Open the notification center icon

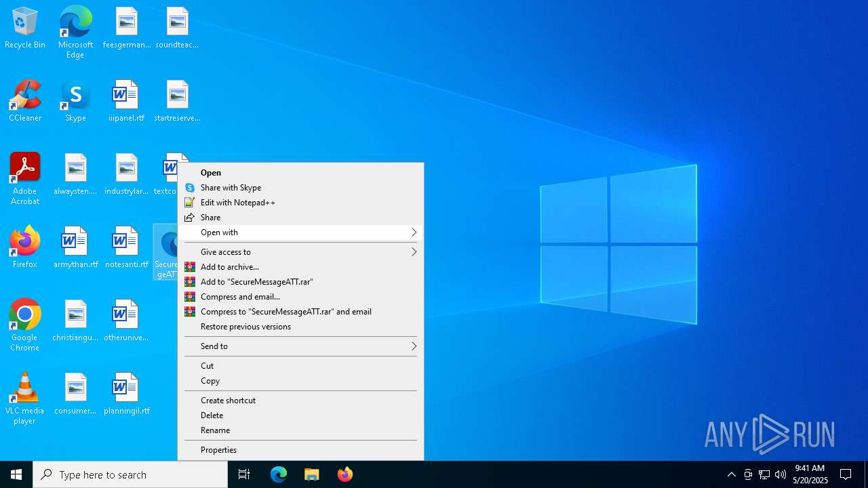[x=846, y=474]
